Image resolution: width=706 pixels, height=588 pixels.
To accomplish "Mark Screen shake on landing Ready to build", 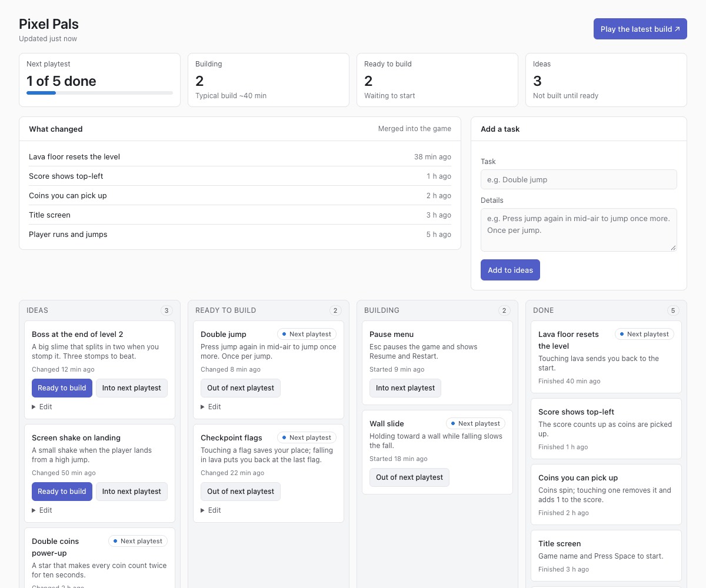I will [62, 492].
